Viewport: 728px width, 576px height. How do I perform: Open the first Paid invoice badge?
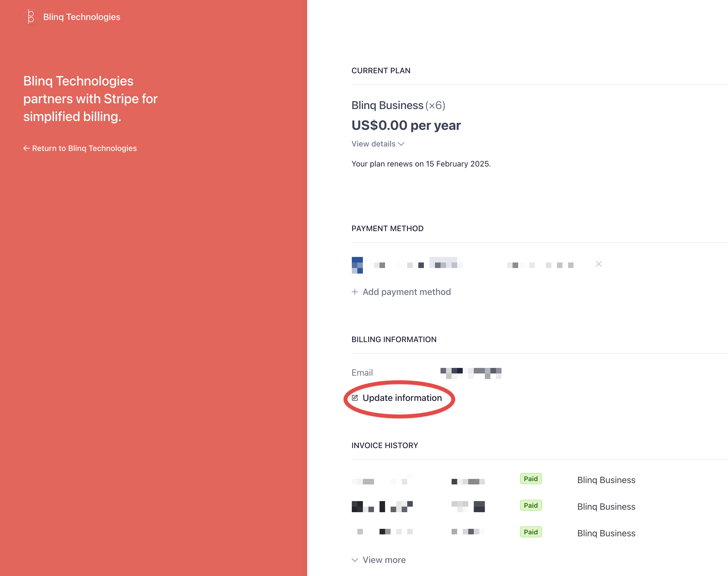coord(531,479)
